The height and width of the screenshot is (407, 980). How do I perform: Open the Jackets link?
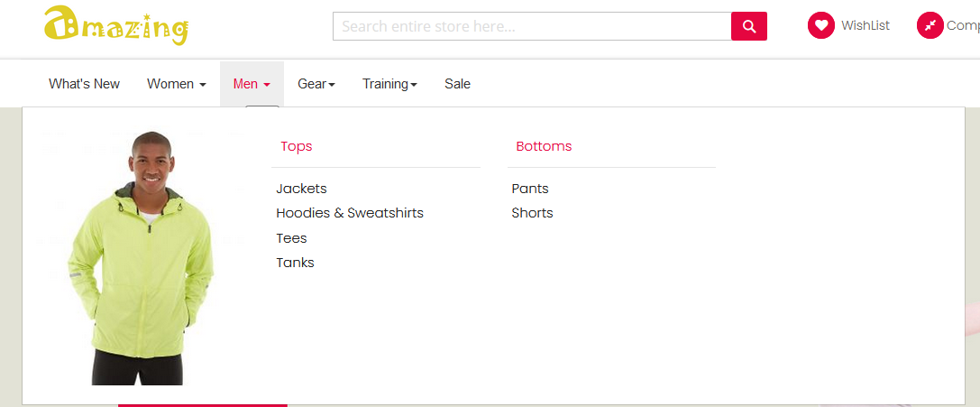coord(301,189)
